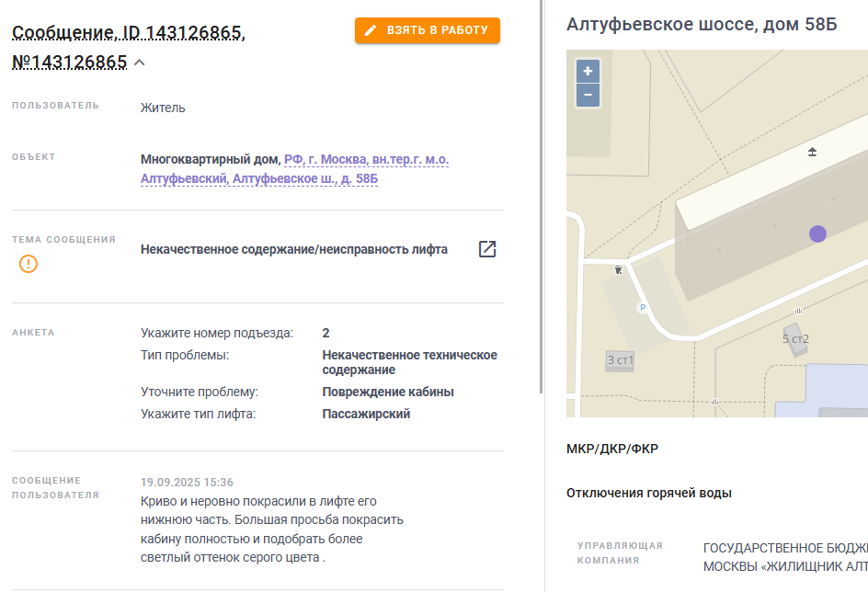Screen dimensions: 868x592
Task: Click the purple location marker on map
Action: click(817, 234)
